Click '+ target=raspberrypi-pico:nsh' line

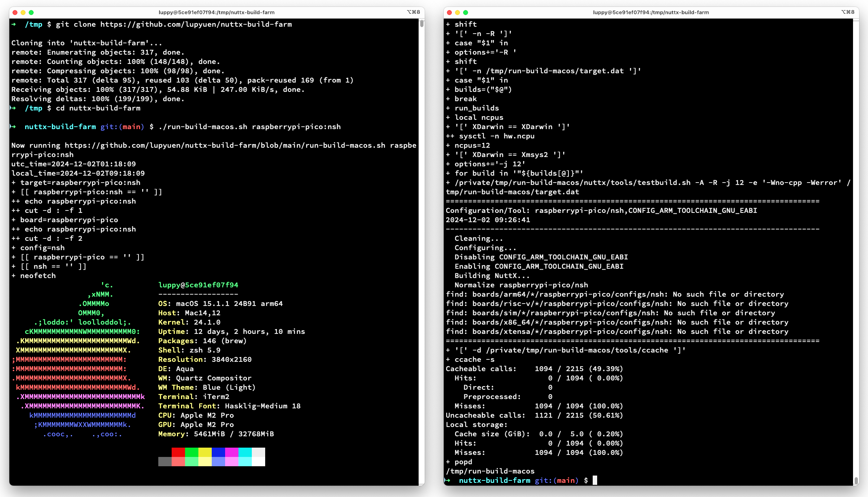pos(76,183)
